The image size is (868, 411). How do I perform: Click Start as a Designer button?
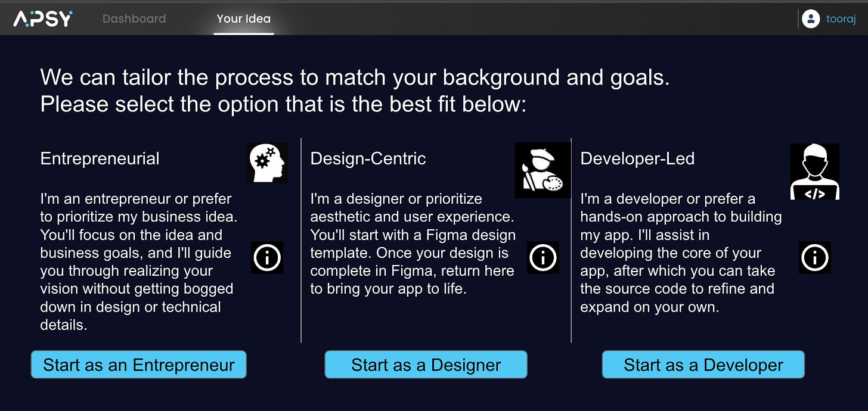[426, 365]
